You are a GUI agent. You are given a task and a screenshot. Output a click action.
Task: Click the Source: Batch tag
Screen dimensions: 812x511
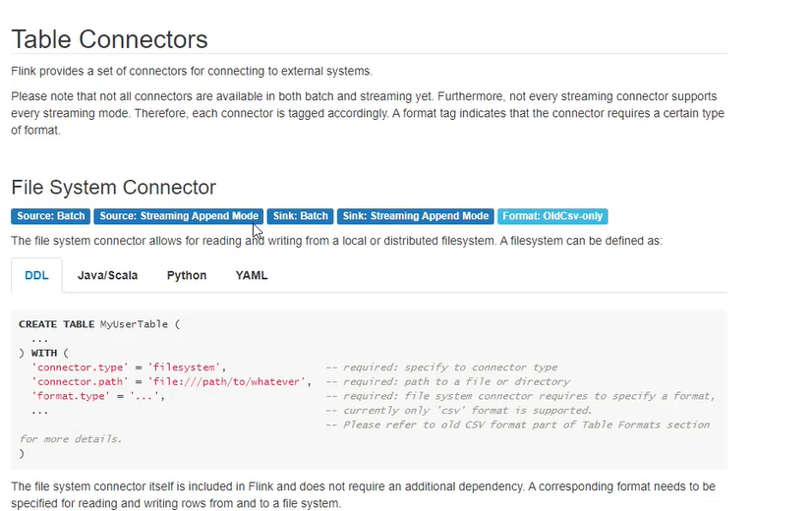click(51, 216)
